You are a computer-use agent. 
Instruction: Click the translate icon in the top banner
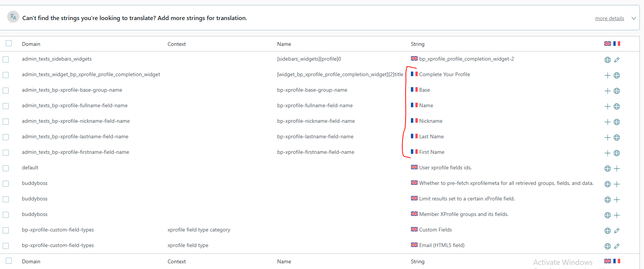(x=13, y=17)
